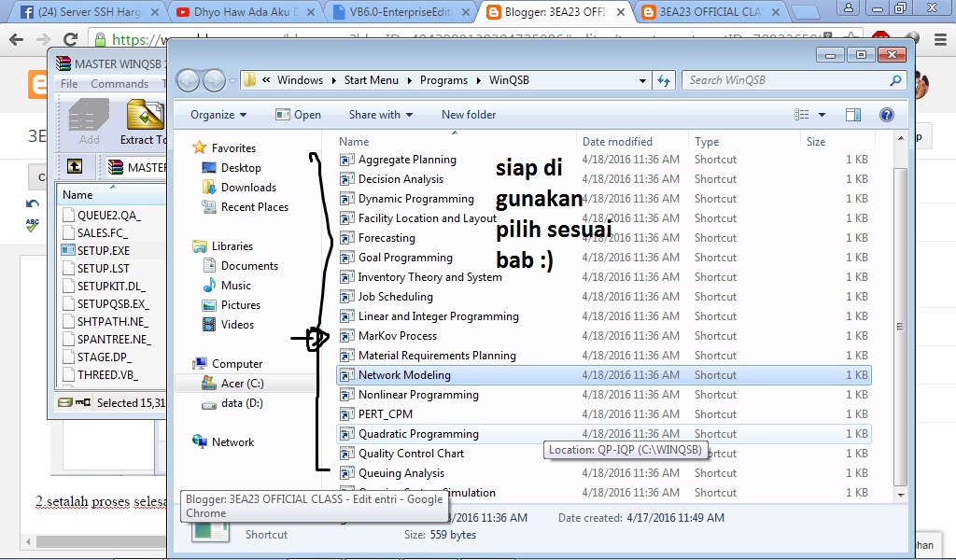Open the Music library
Image resolution: width=956 pixels, height=560 pixels.
point(236,286)
